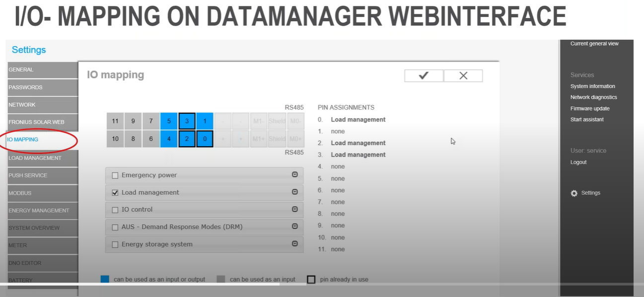Open the PASSWORDS settings tab
644x297 pixels.
[43, 87]
